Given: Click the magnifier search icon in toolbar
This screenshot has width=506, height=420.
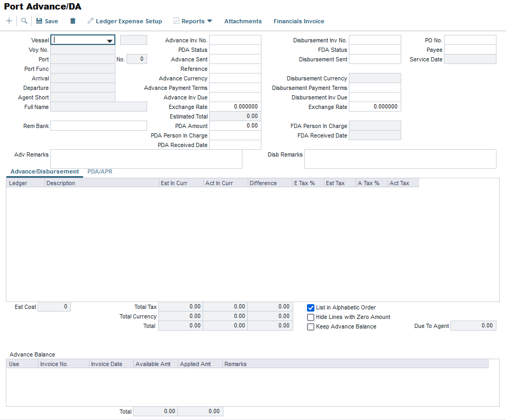Looking at the screenshot, I should 24,21.
